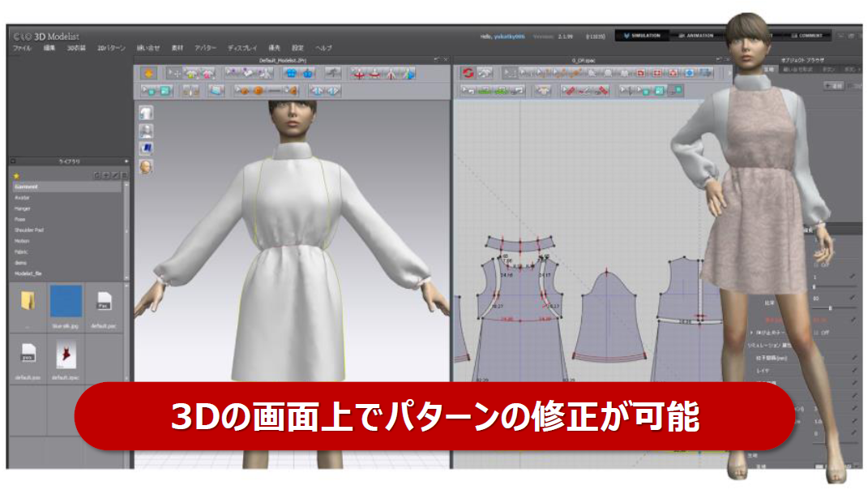Open the parent folder icon in library

point(28,302)
